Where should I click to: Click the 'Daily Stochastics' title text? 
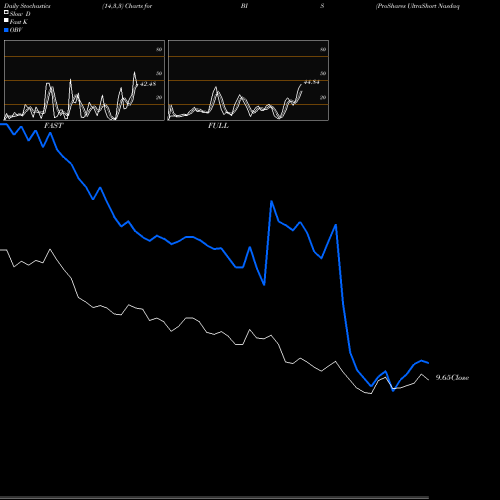(27, 6)
